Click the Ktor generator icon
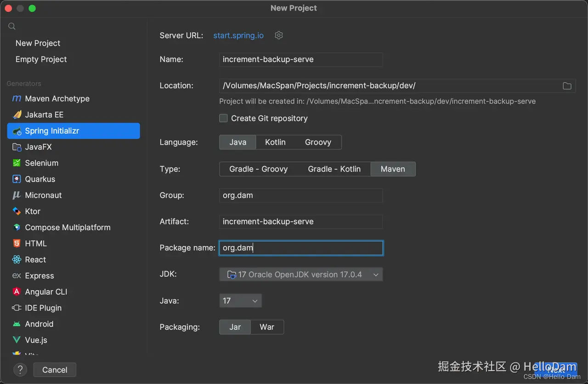This screenshot has width=588, height=384. [x=17, y=211]
